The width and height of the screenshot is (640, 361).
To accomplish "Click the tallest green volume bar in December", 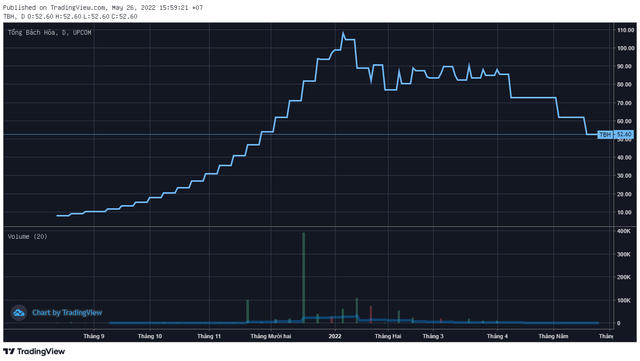I will click(304, 278).
